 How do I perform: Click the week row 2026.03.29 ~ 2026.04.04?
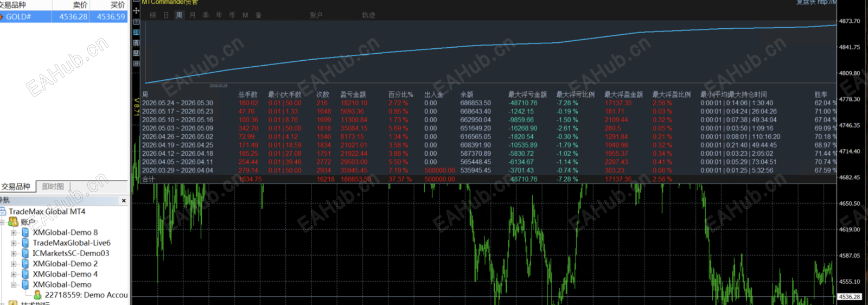point(488,170)
